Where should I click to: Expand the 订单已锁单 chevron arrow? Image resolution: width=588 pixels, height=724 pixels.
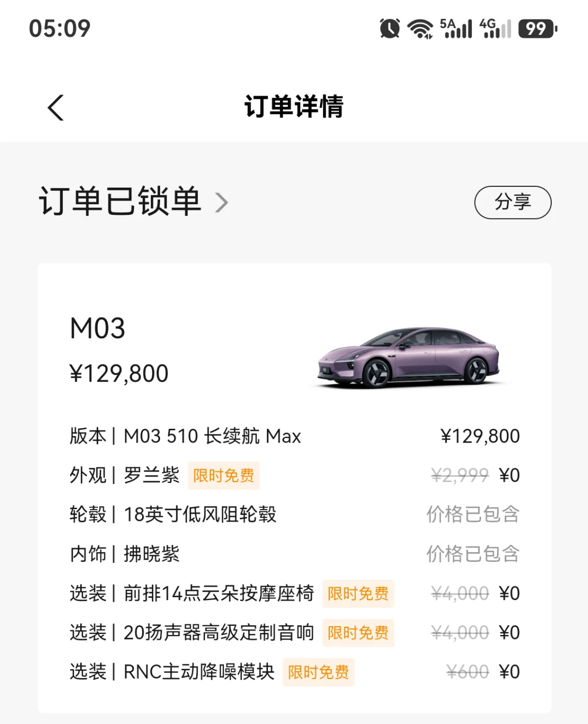coord(221,203)
